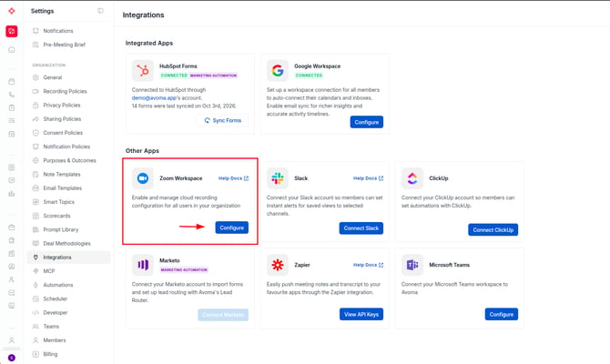Select Integrations in sidebar
This screenshot has height=364, width=610.
69,257
